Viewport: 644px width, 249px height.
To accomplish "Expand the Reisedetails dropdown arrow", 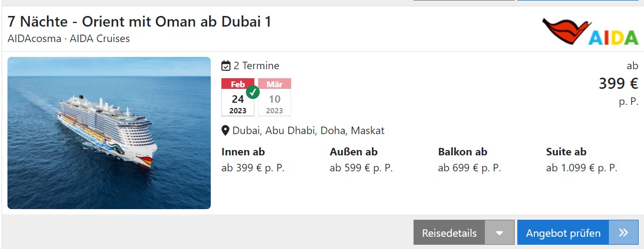I will click(x=499, y=233).
